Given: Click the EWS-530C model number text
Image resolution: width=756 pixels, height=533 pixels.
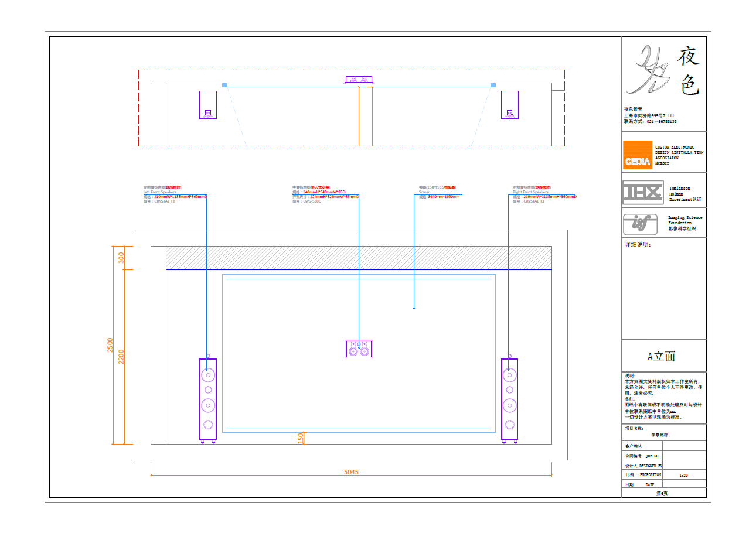Looking at the screenshot, I should tap(311, 201).
